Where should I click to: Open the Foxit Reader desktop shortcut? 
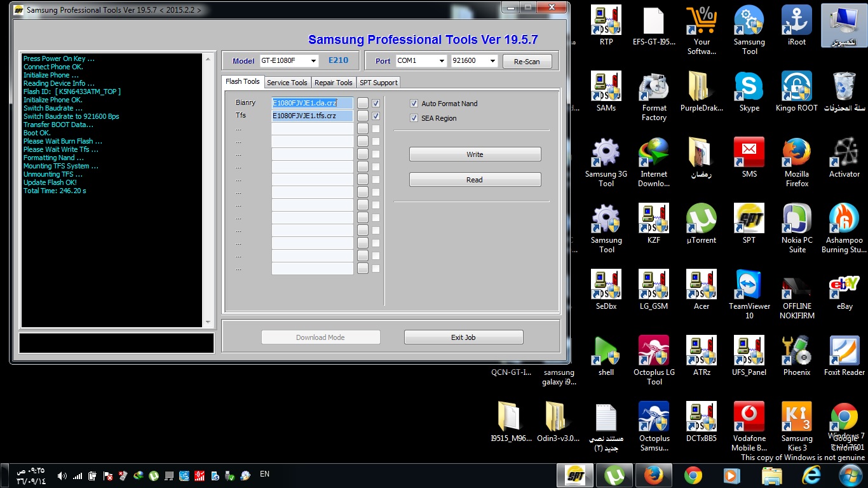pos(844,356)
